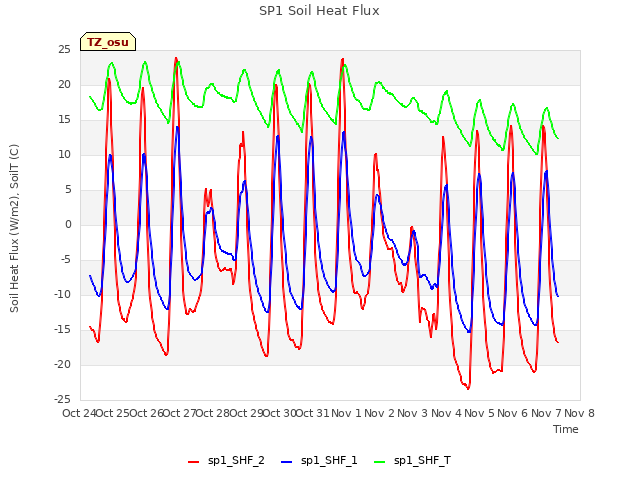The height and width of the screenshot is (480, 640).
Task: Click the blue sp1_SHF_1 legend swatch
Action: click(287, 462)
